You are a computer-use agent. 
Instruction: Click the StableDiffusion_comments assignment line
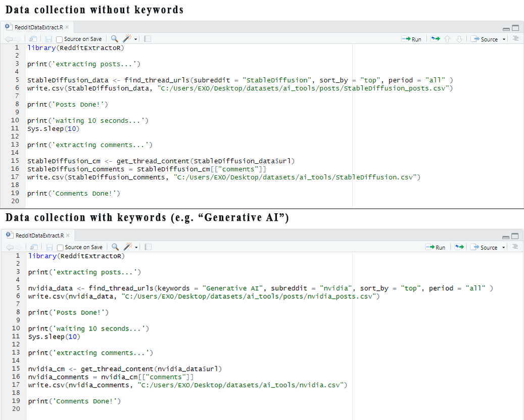(x=147, y=169)
